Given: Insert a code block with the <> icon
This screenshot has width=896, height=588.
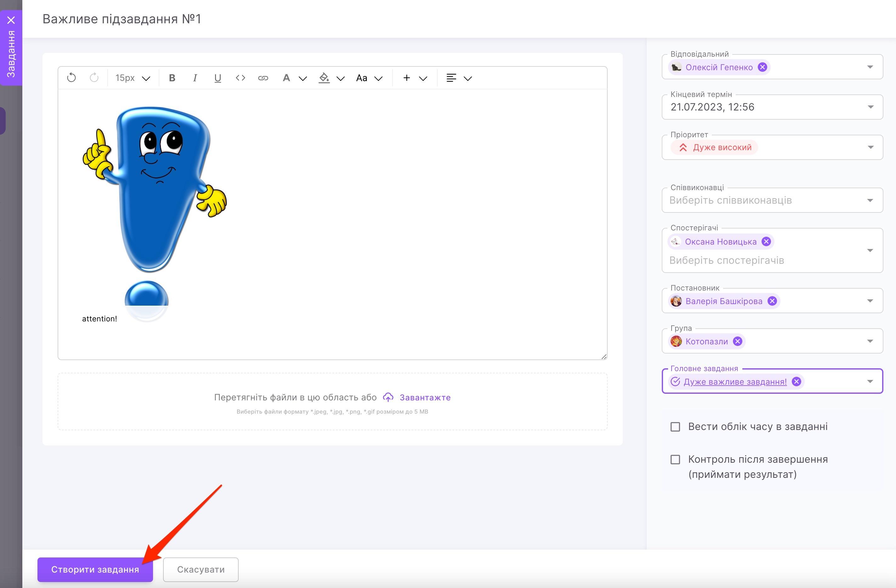Looking at the screenshot, I should (x=240, y=78).
